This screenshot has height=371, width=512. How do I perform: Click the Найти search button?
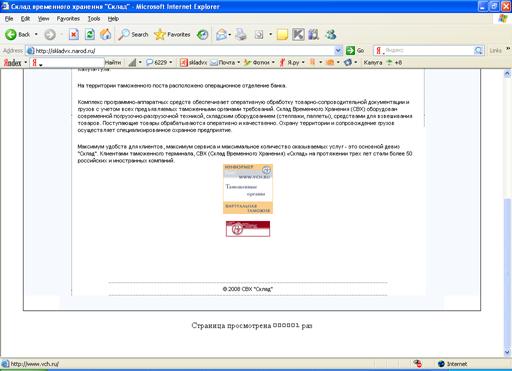pyautogui.click(x=113, y=62)
